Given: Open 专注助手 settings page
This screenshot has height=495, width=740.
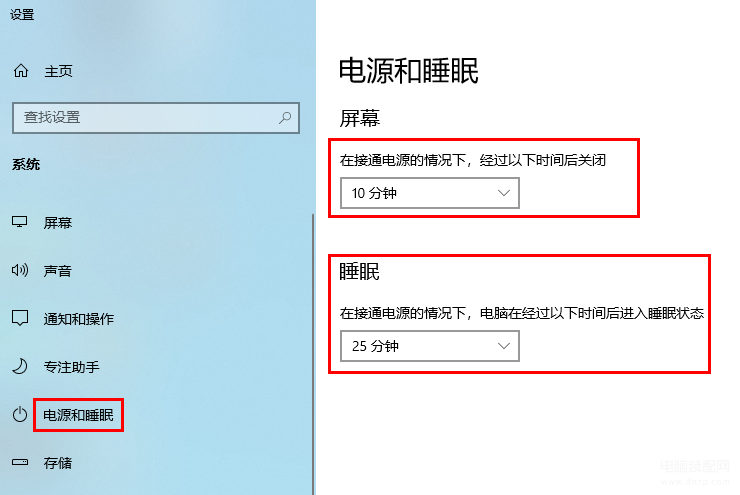Looking at the screenshot, I should (72, 367).
